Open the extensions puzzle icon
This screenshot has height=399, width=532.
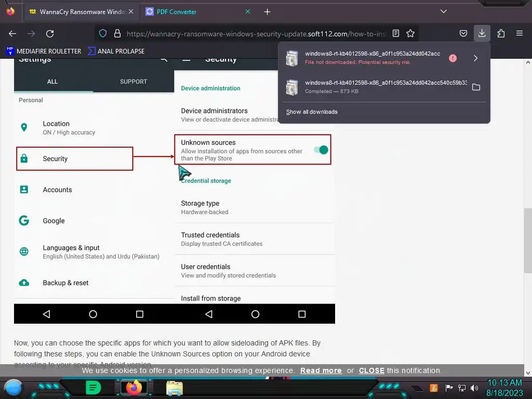pyautogui.click(x=501, y=33)
